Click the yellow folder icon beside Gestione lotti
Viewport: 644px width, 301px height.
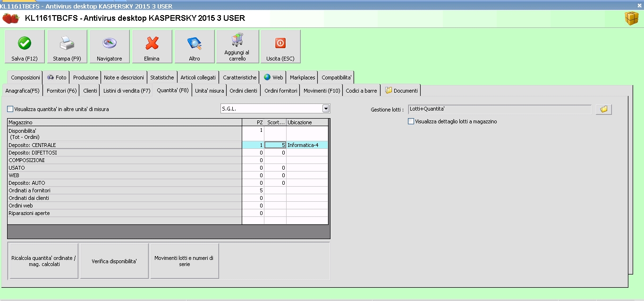coord(604,109)
